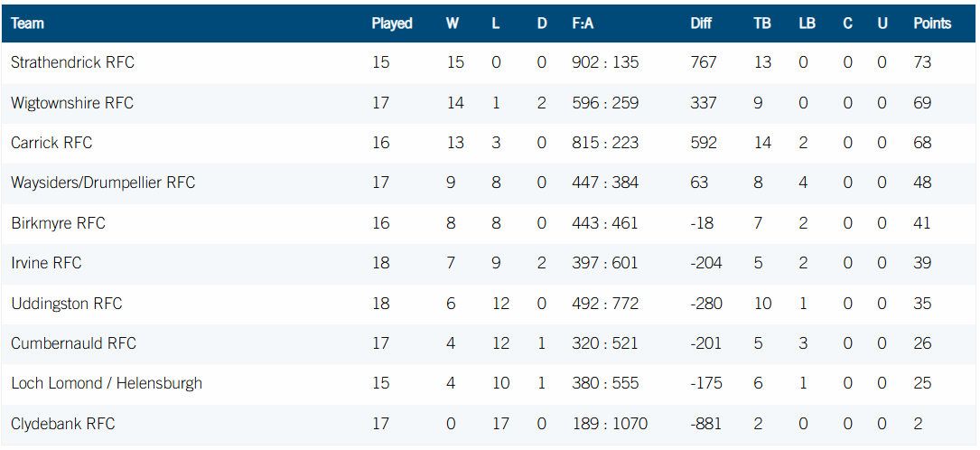Select Wigtownshire RFC team name
This screenshot has width=980, height=450.
tap(72, 102)
